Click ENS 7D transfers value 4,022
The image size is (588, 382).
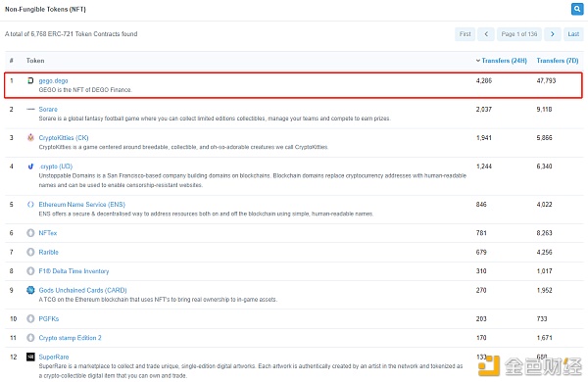(544, 205)
